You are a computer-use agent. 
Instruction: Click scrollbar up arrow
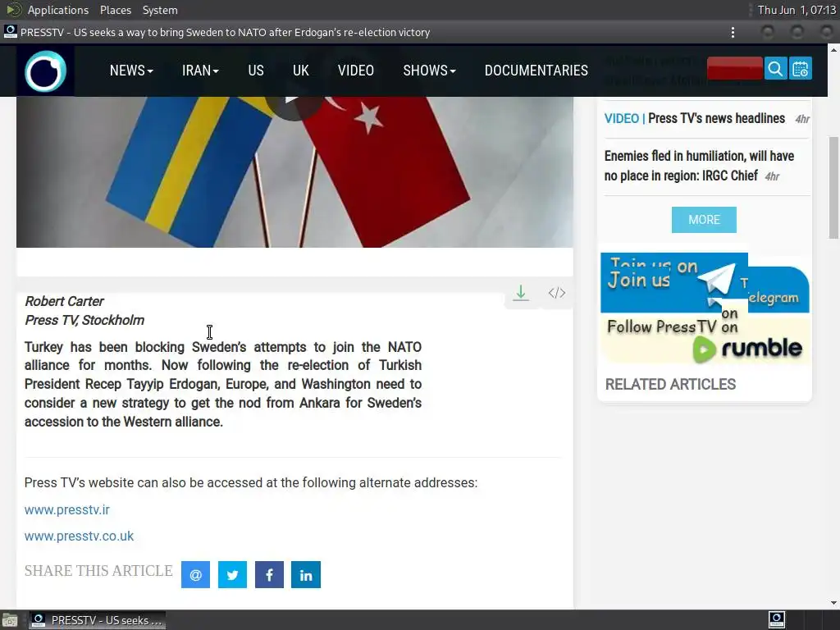(x=833, y=49)
